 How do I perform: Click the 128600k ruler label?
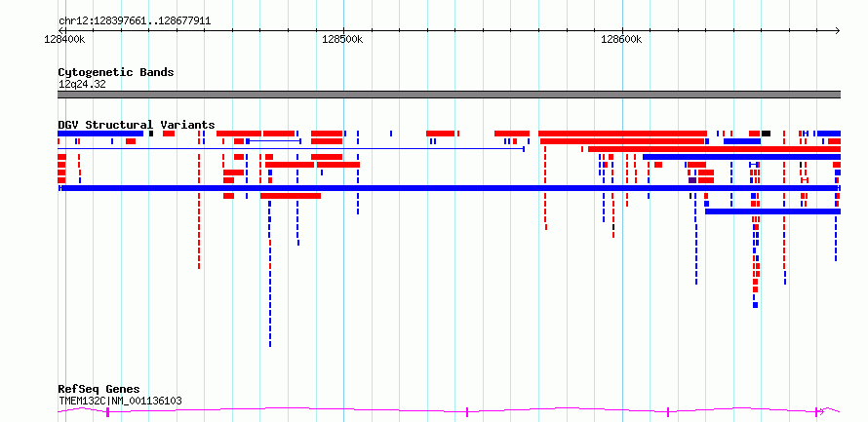tap(621, 39)
